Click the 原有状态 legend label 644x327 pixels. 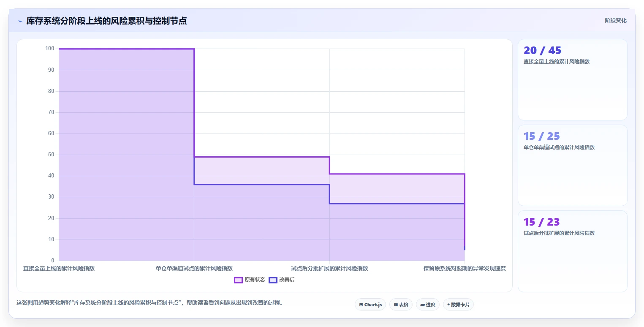pyautogui.click(x=255, y=280)
